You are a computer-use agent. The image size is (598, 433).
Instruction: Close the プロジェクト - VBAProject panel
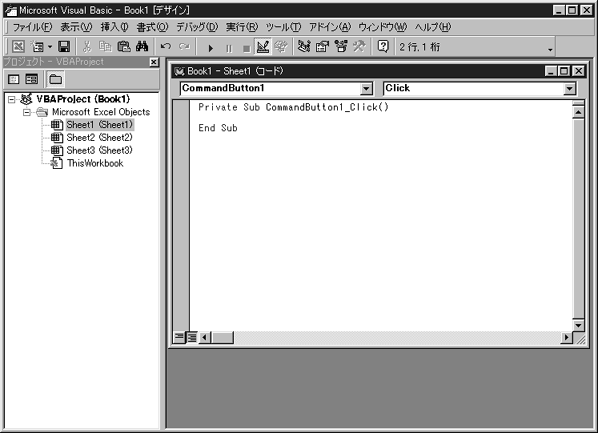(x=154, y=62)
